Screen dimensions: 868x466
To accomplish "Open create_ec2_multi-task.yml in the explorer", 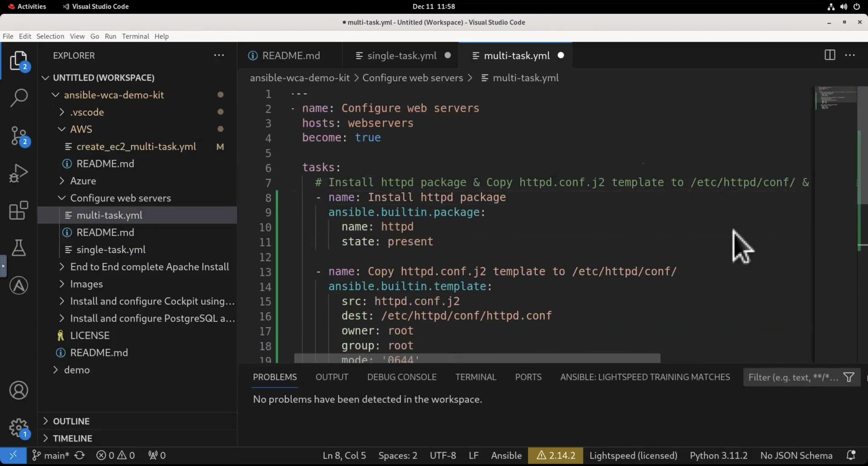I will coord(136,146).
